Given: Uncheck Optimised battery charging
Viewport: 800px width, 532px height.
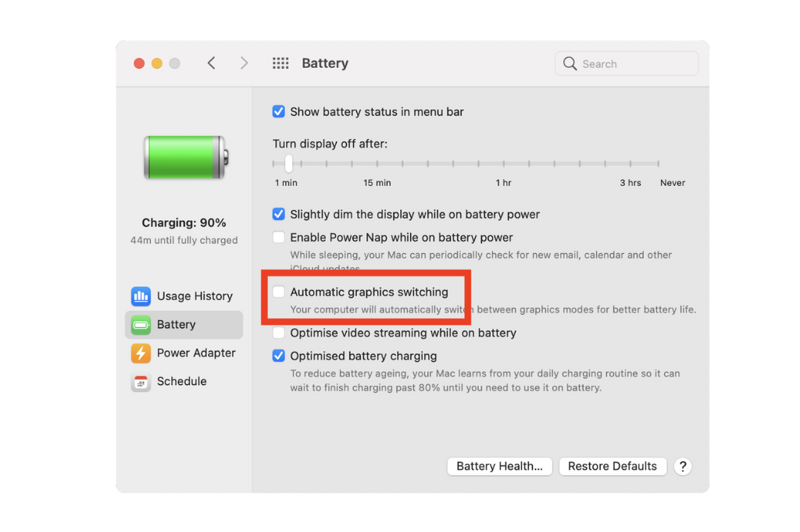Looking at the screenshot, I should click(x=279, y=355).
